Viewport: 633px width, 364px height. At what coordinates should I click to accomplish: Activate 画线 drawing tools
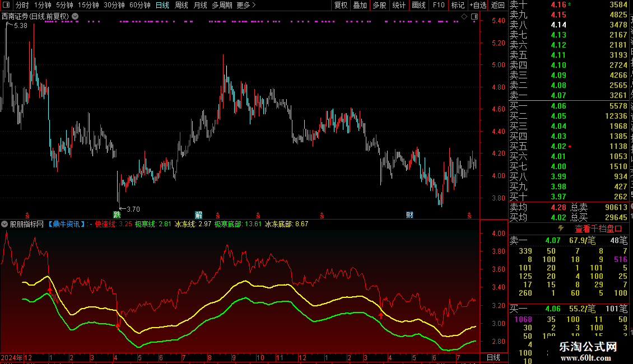click(418, 5)
